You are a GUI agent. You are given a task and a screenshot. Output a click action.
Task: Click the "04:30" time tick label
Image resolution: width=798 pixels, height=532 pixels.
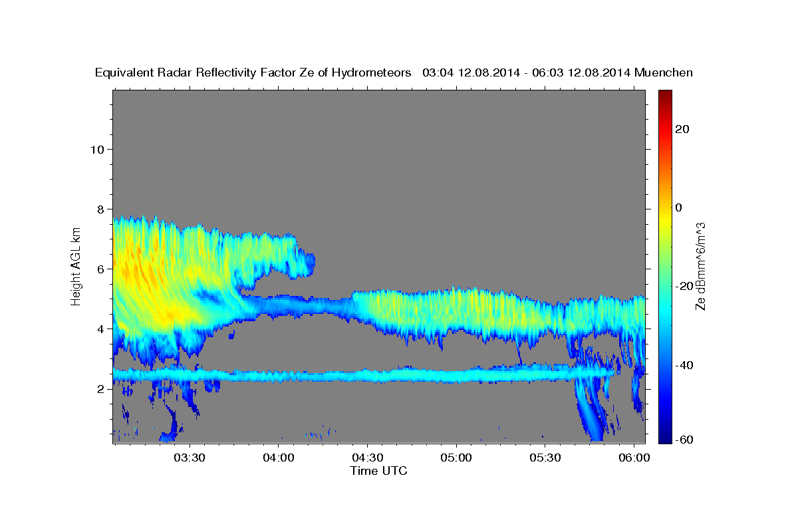[x=367, y=458]
